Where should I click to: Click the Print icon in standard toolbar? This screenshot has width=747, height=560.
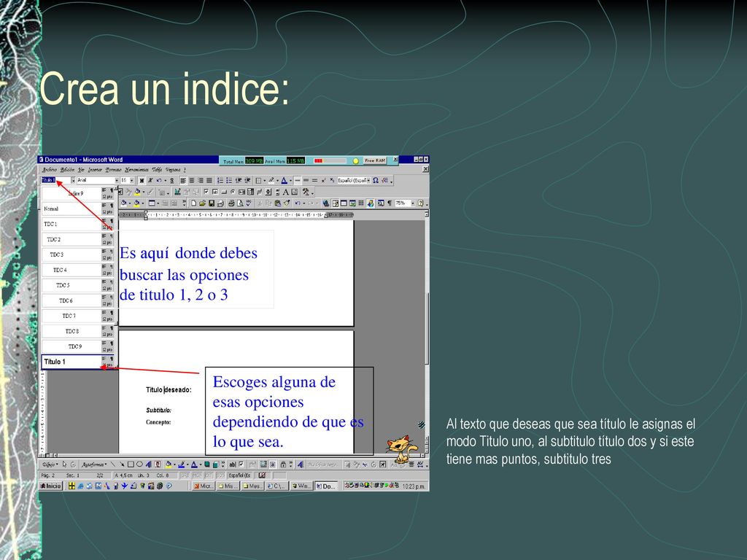tap(231, 203)
